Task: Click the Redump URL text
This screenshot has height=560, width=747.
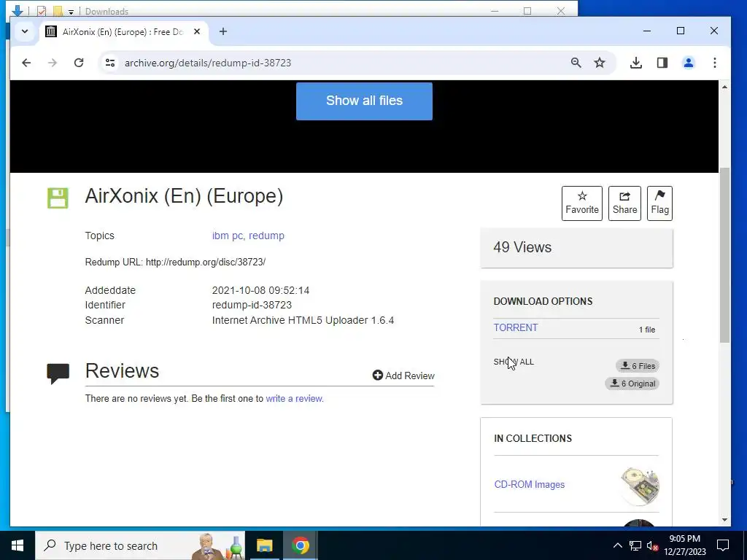Action: (175, 262)
